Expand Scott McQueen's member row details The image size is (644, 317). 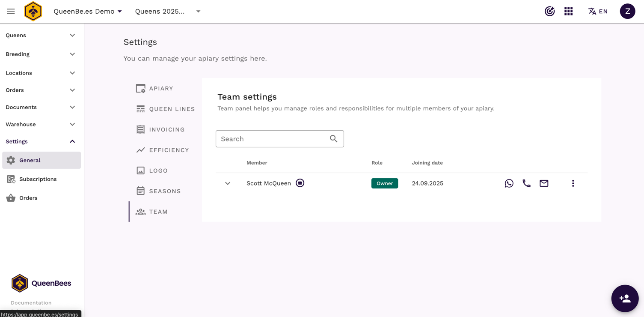click(228, 183)
